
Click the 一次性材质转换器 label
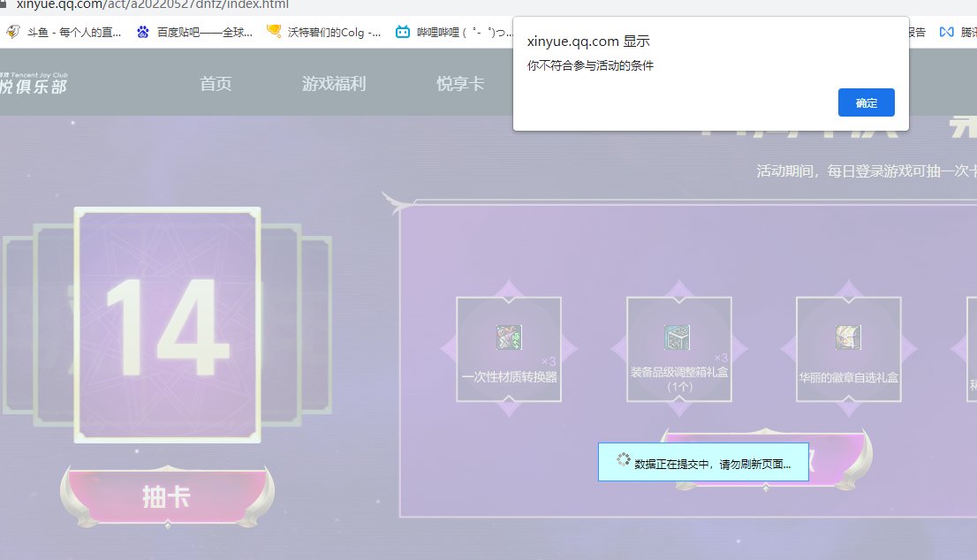(x=510, y=377)
